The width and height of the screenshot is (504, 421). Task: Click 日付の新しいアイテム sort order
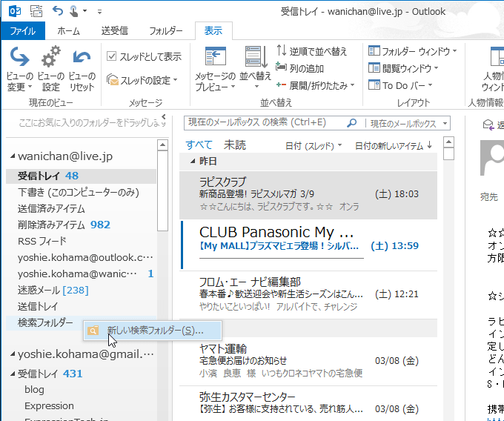click(x=394, y=146)
